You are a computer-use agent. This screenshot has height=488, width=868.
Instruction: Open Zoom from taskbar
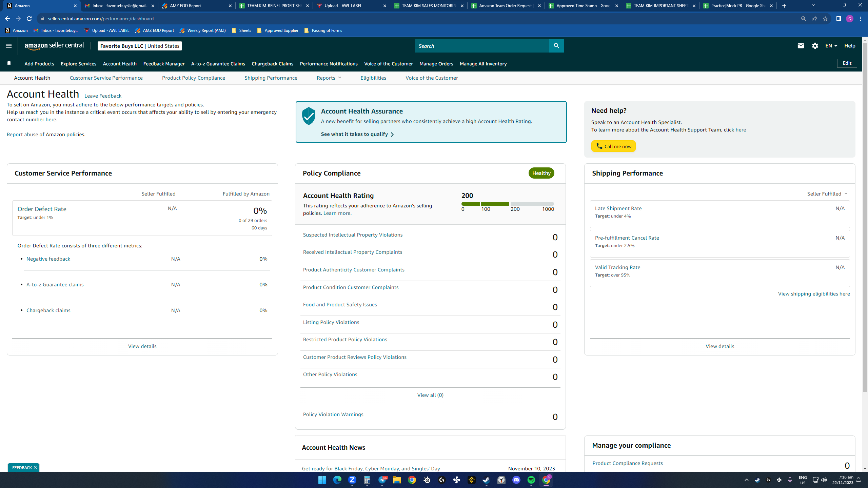(352, 480)
